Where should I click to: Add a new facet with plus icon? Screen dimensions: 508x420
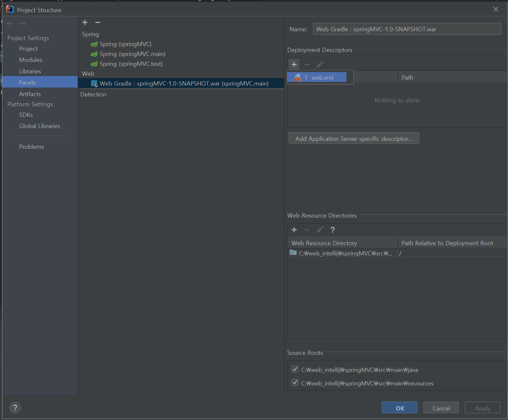(85, 22)
